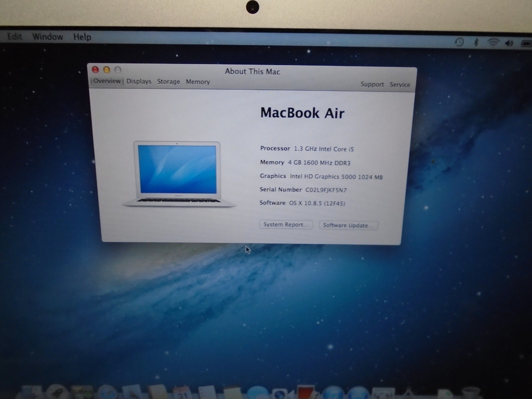
Task: Minimize the About This Mac window
Action: pyautogui.click(x=106, y=70)
